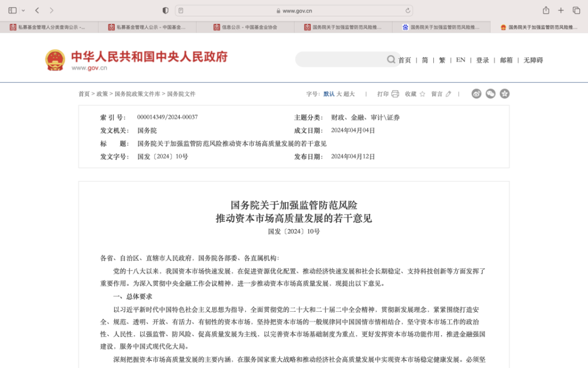Reload the page with the refresh icon
588x368 pixels.
coord(408,10)
